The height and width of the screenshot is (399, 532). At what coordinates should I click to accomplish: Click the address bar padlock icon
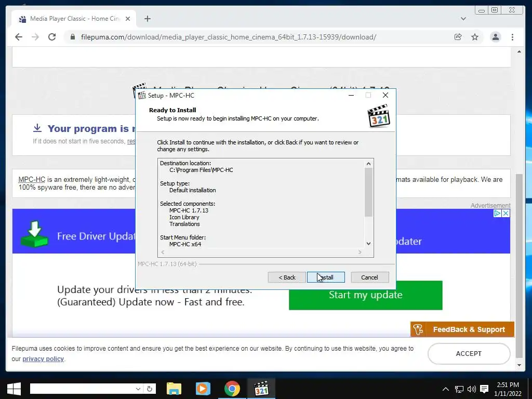(72, 37)
